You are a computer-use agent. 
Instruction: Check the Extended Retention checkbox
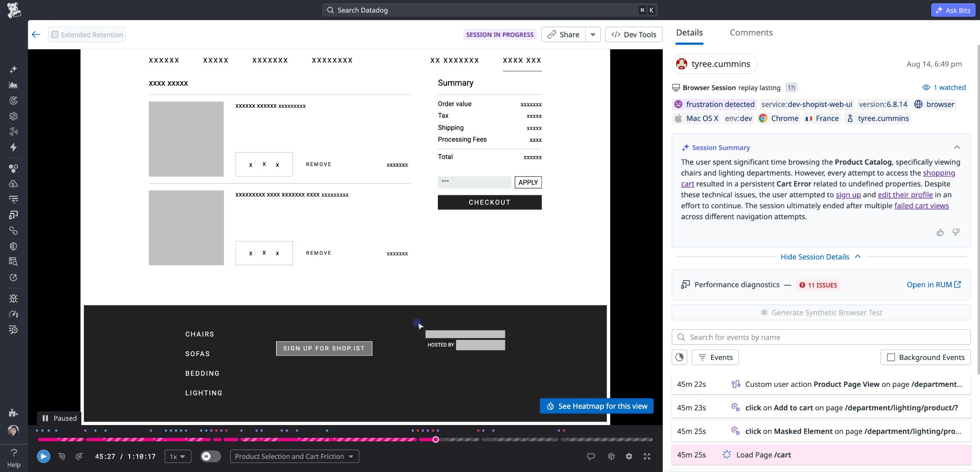(x=55, y=34)
